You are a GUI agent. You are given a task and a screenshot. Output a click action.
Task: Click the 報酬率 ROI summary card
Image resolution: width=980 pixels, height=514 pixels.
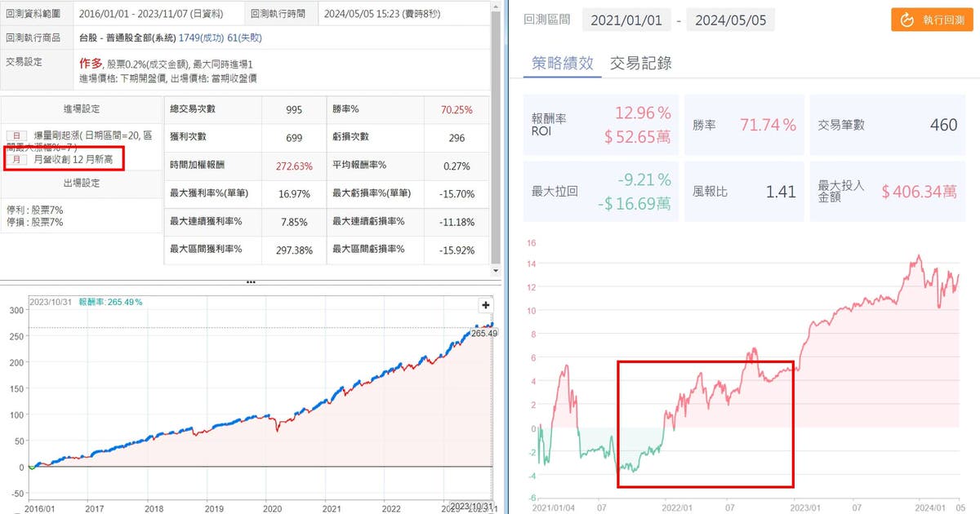click(x=600, y=126)
